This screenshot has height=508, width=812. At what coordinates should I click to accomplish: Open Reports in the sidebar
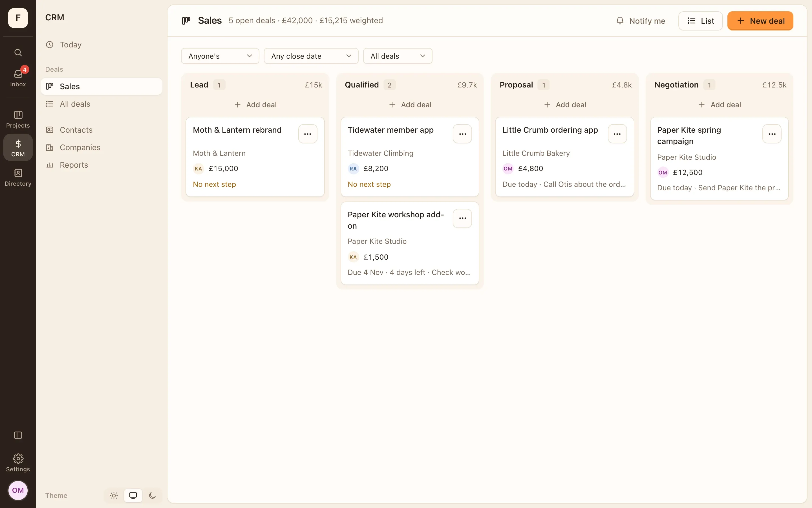[x=101, y=165]
